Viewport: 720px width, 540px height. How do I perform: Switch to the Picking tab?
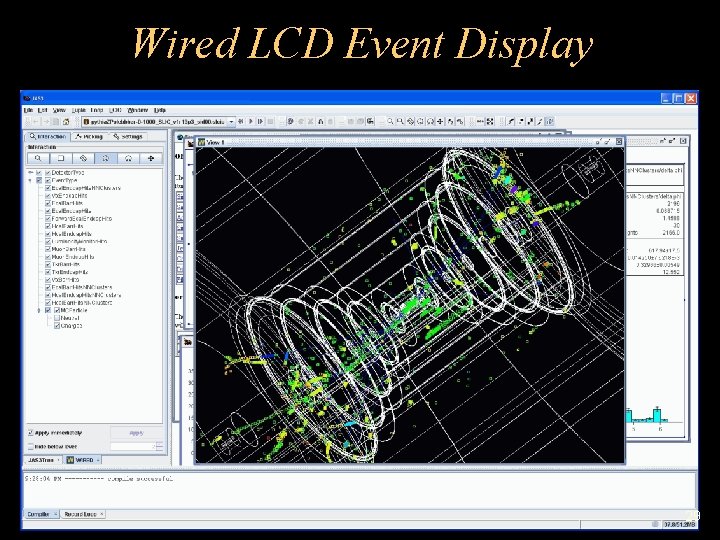[90, 136]
